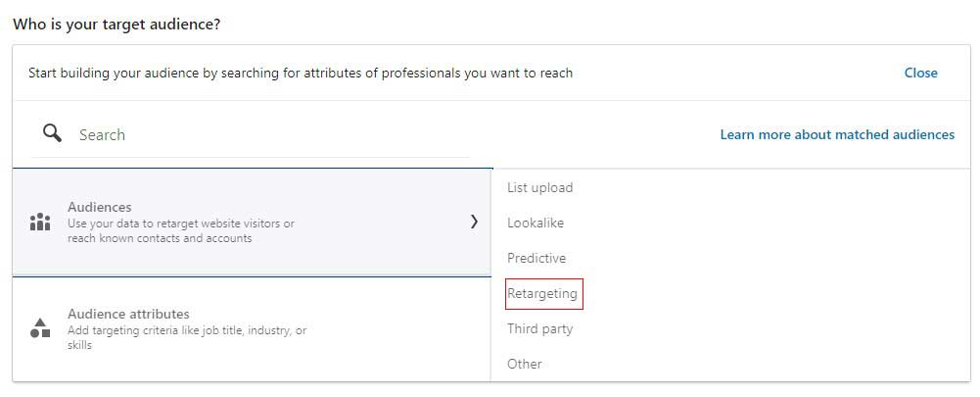980x397 pixels.
Task: Pick the Other audience option
Action: (525, 364)
